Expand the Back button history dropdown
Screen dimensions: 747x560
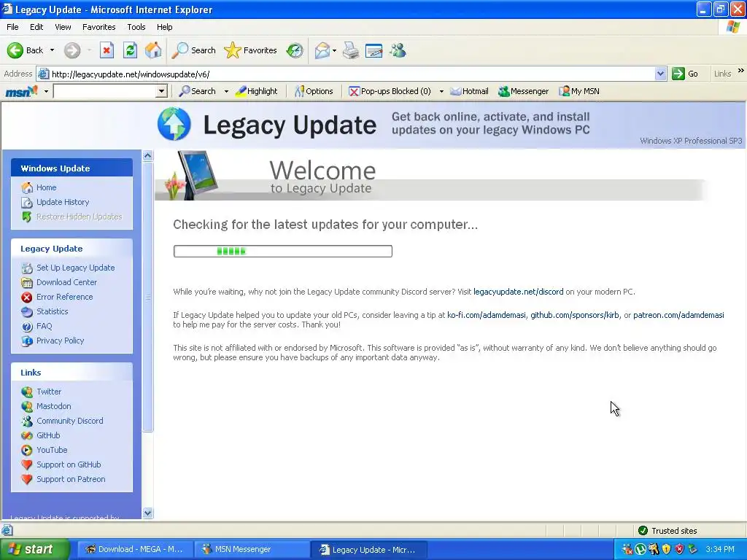coord(52,50)
